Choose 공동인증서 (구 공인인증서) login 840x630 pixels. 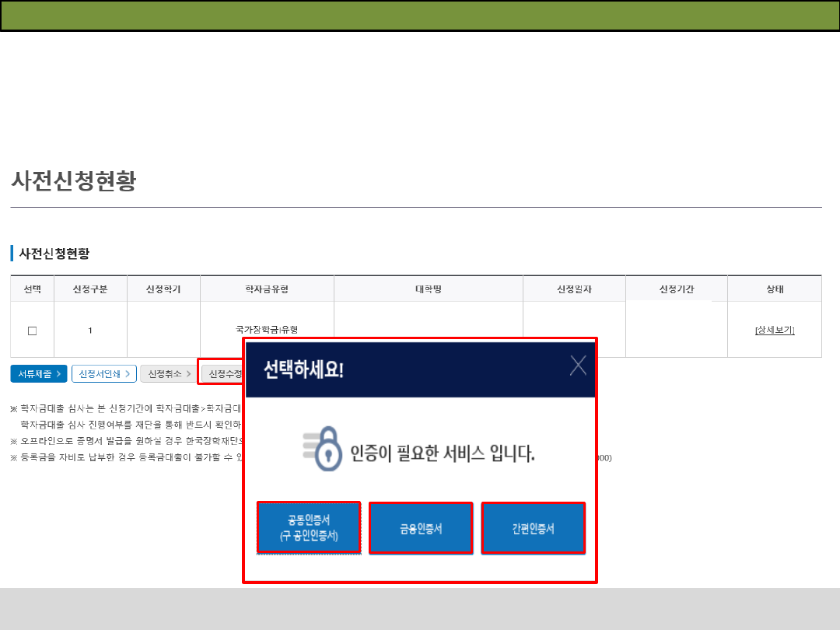pos(309,527)
